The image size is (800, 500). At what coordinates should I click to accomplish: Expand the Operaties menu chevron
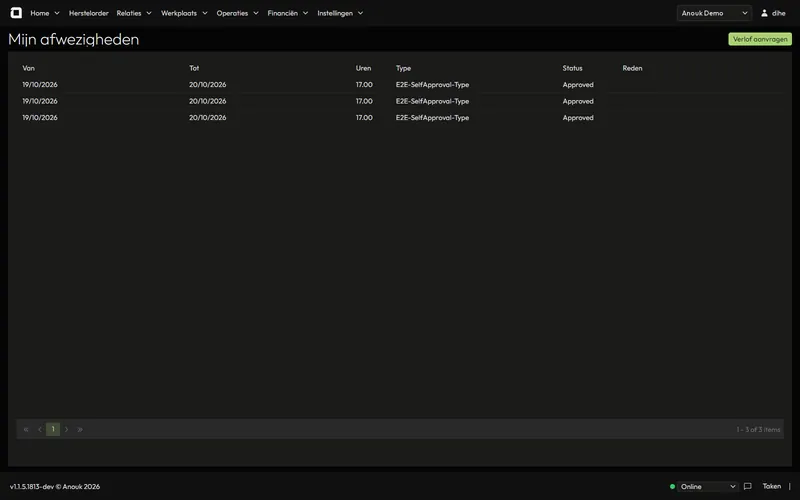click(x=256, y=13)
